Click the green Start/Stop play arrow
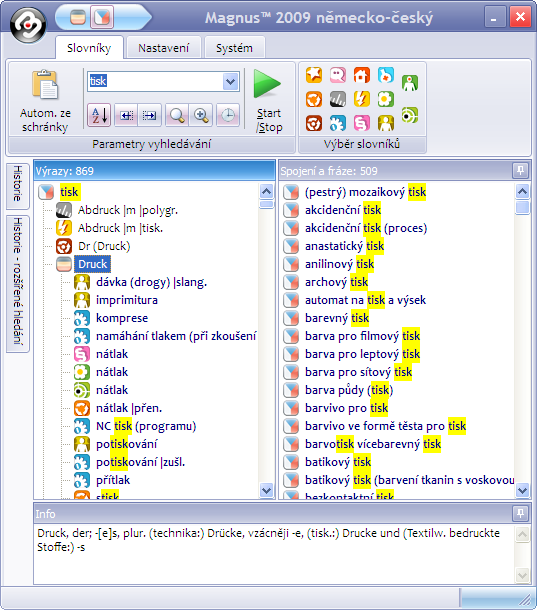 coord(267,84)
